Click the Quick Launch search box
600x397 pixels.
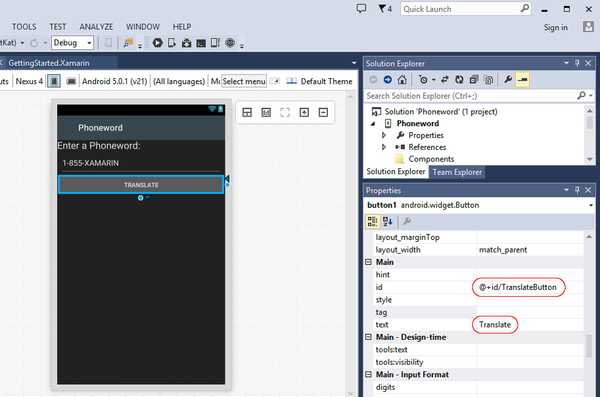tap(466, 9)
